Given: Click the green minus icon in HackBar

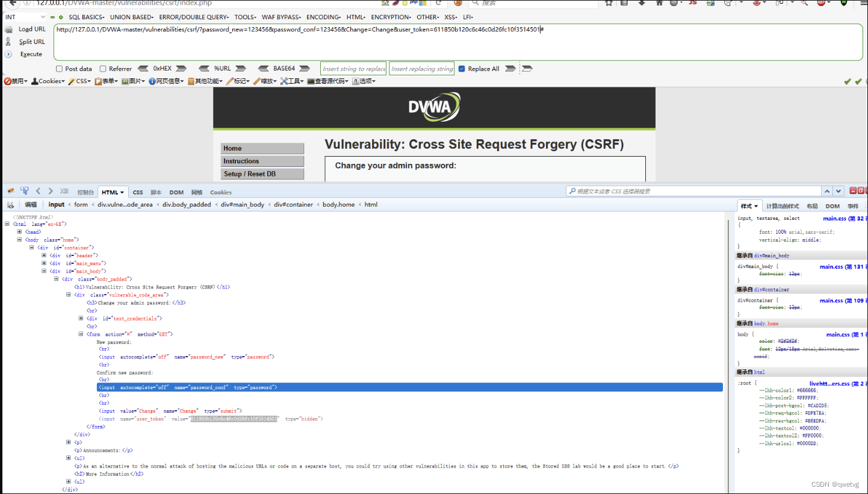Looking at the screenshot, I should (52, 17).
